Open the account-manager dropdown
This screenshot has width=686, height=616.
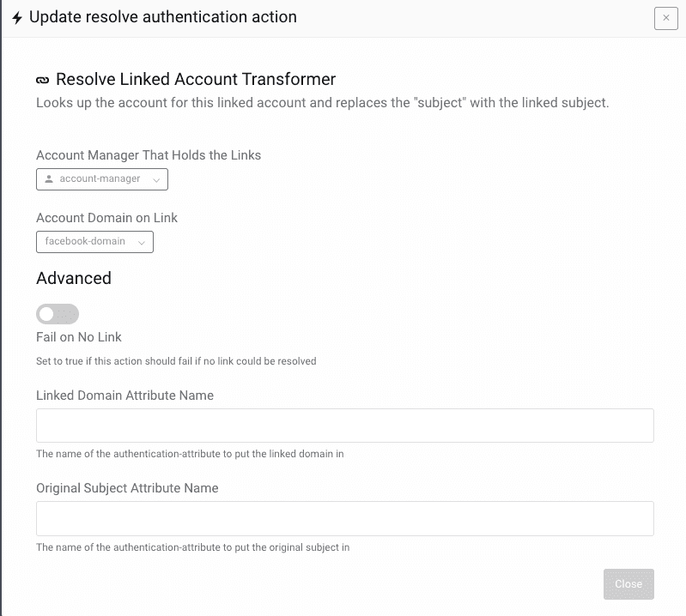click(101, 179)
